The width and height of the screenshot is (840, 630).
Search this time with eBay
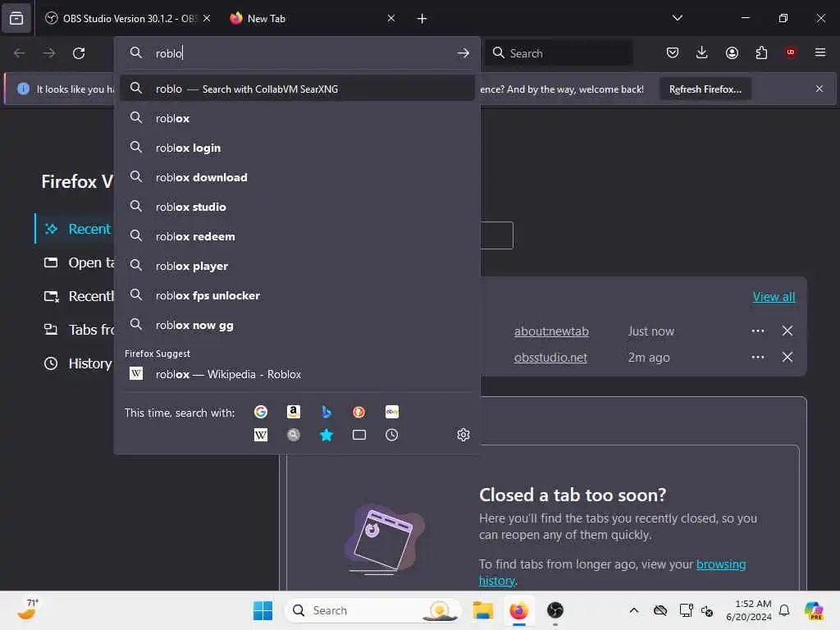[391, 412]
